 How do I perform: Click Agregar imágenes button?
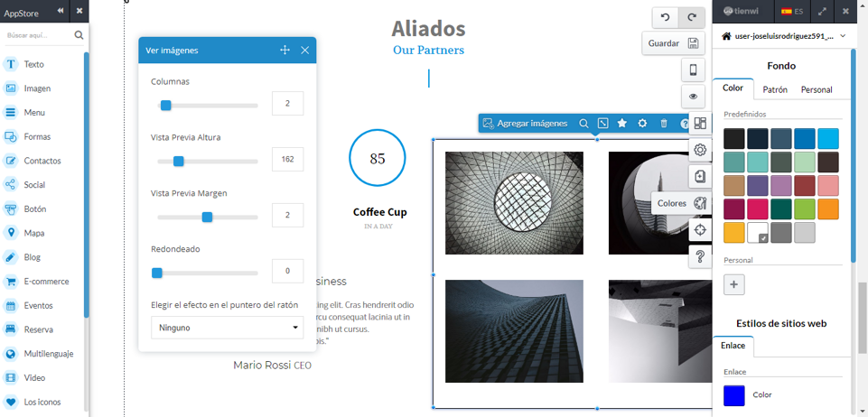click(x=525, y=124)
